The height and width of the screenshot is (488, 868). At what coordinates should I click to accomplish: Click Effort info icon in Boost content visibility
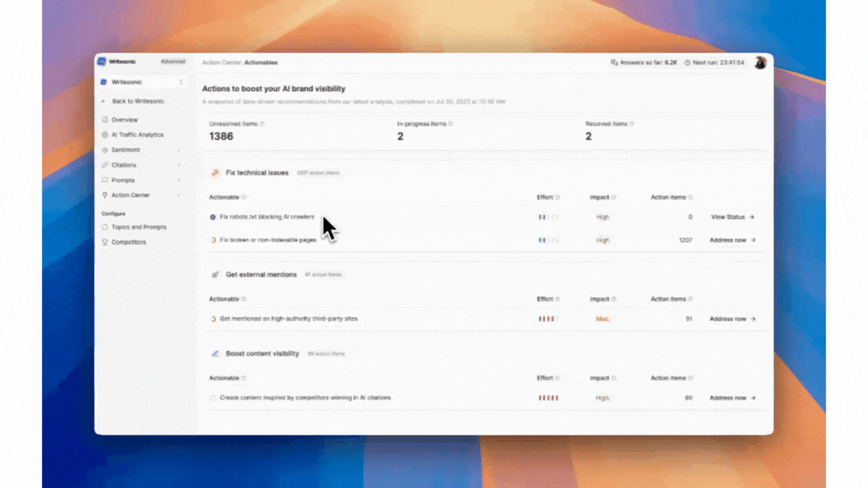point(558,379)
